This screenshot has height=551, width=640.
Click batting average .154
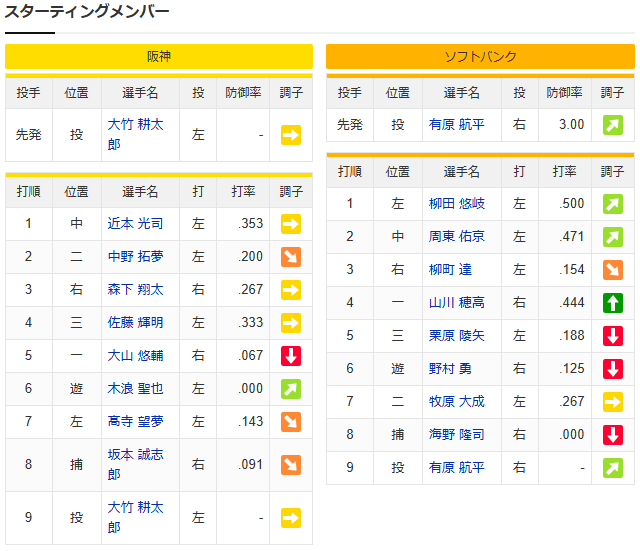(x=572, y=270)
